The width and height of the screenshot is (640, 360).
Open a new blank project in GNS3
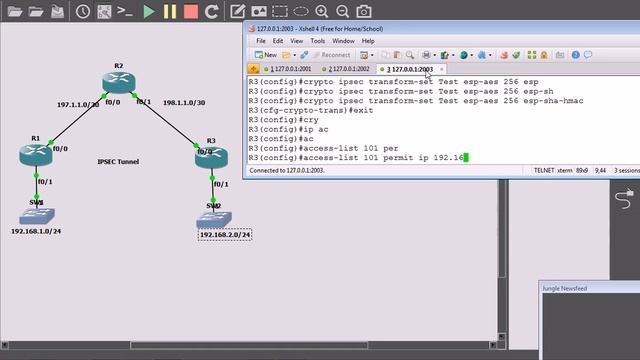pos(15,11)
